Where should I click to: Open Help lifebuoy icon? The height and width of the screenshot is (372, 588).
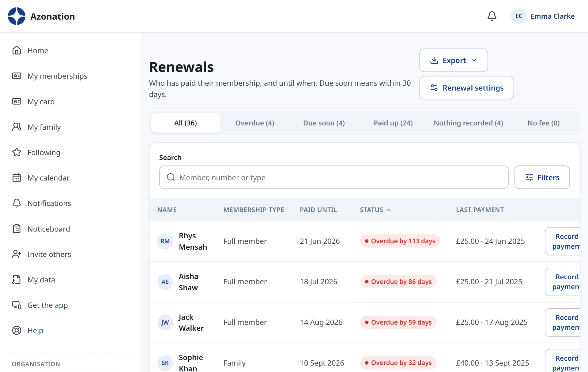tap(17, 330)
